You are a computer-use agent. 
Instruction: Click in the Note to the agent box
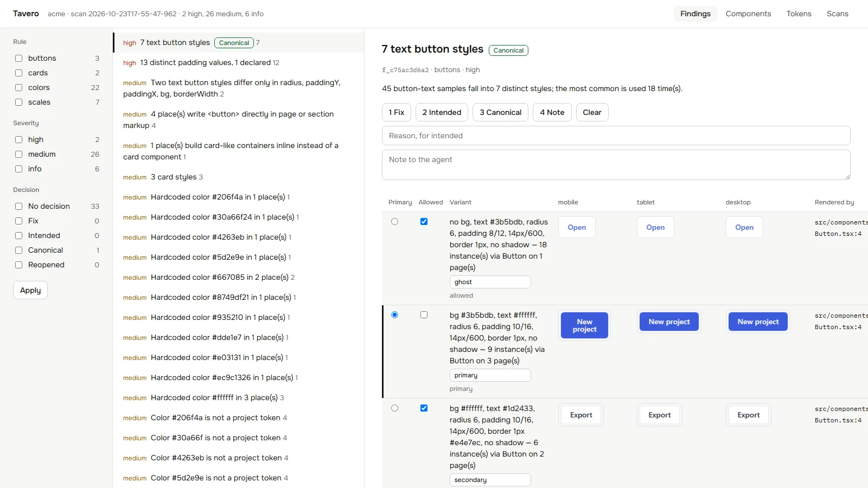coord(616,165)
